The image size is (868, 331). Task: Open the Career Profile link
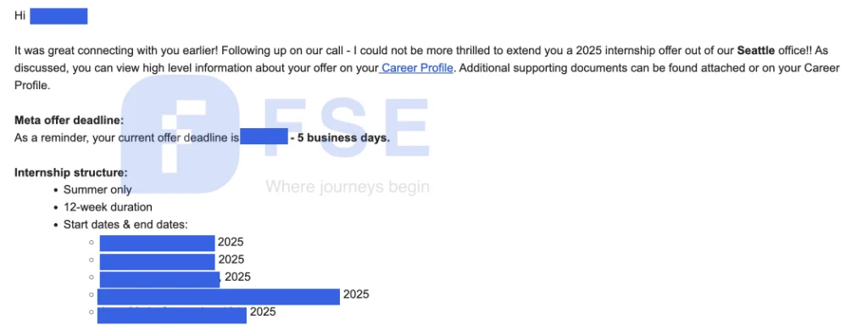(417, 68)
